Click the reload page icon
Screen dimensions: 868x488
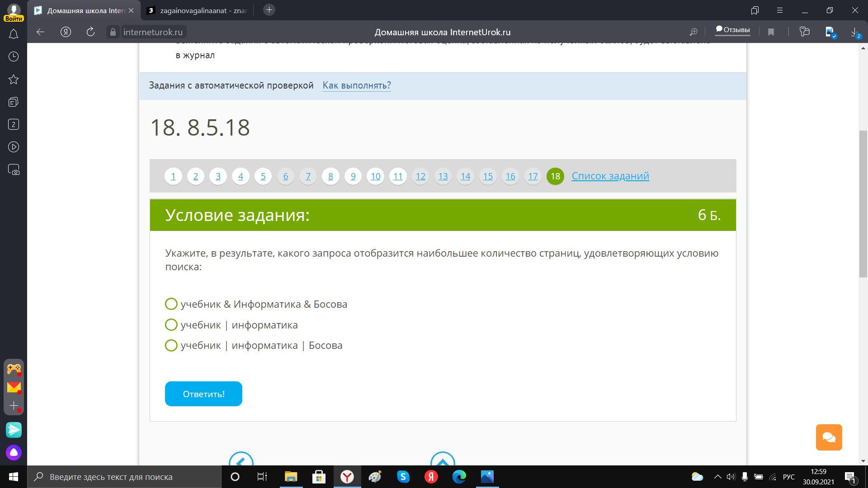90,32
